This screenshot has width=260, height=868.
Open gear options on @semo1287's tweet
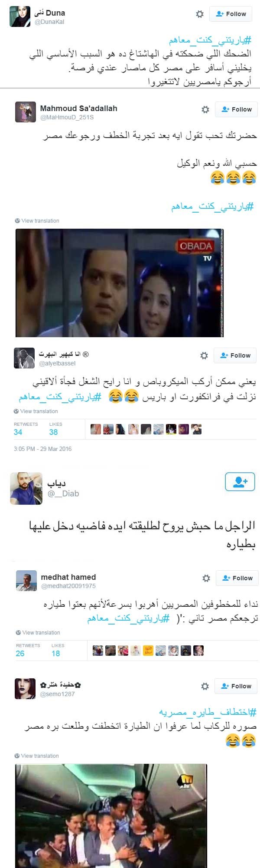tap(205, 686)
